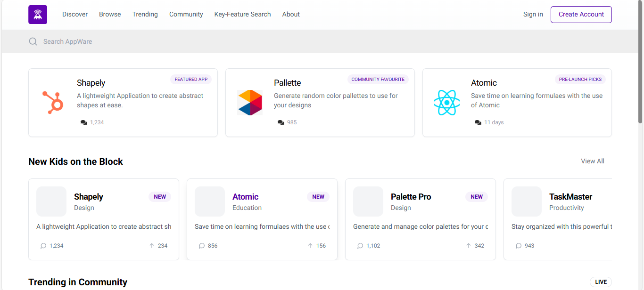This screenshot has width=644, height=290.
Task: Click the AppWare logo icon
Action: [x=37, y=14]
